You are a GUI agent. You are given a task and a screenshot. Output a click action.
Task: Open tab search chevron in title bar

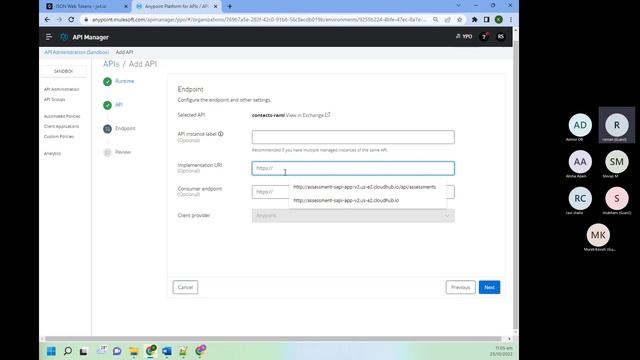pos(458,6)
